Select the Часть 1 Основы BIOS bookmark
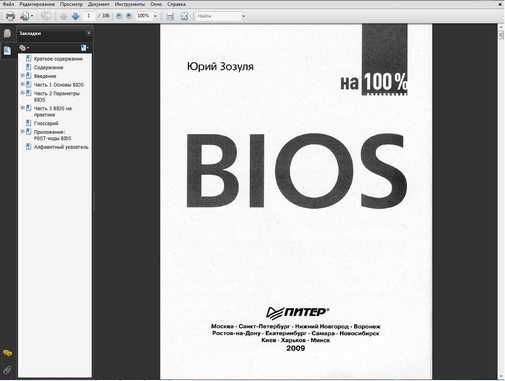 tap(59, 85)
